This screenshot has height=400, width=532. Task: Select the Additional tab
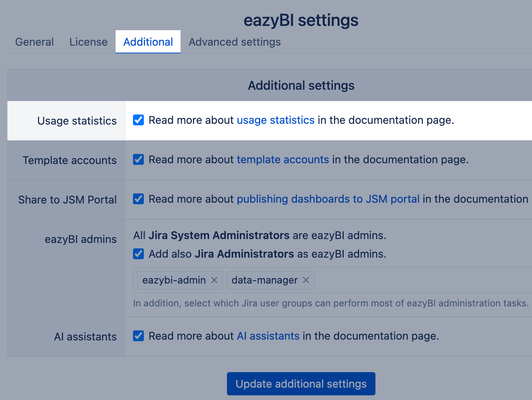click(x=148, y=42)
